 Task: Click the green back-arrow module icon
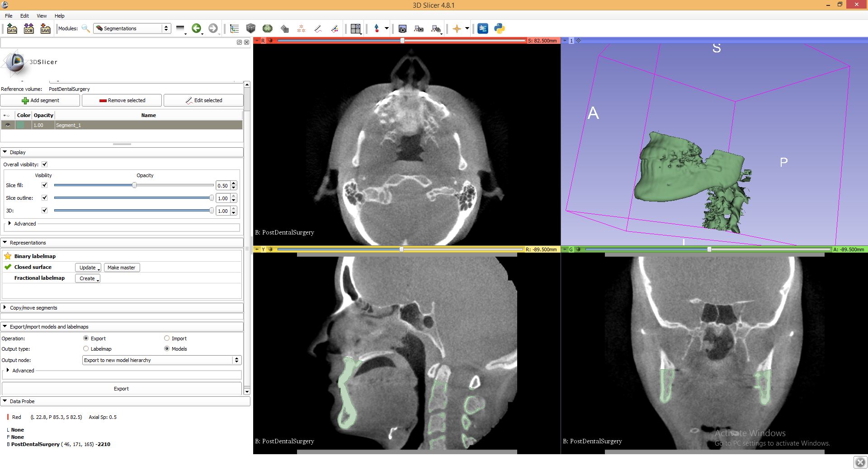pyautogui.click(x=196, y=28)
